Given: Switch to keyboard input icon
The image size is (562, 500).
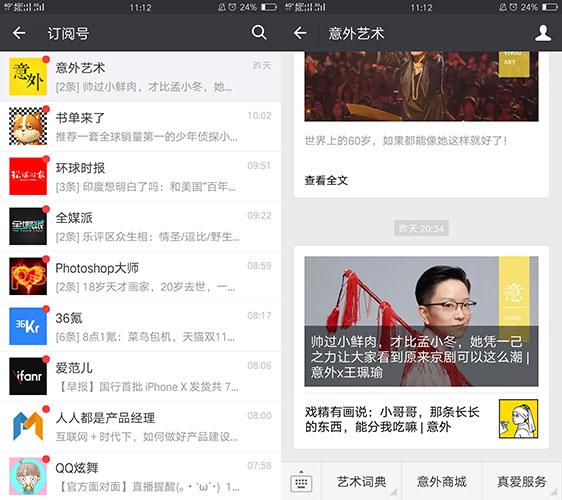Looking at the screenshot, I should pyautogui.click(x=301, y=482).
